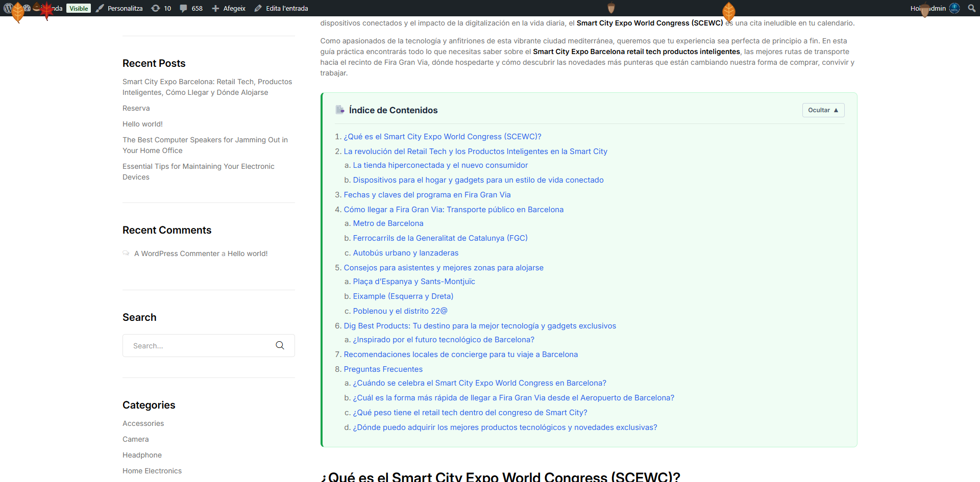Screen dimensions: 980x482
Task: Click the Afegeix plus icon
Action: click(215, 8)
